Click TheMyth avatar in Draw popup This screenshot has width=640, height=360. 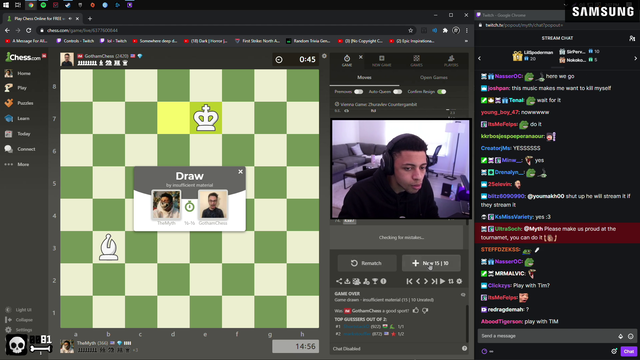pyautogui.click(x=166, y=205)
